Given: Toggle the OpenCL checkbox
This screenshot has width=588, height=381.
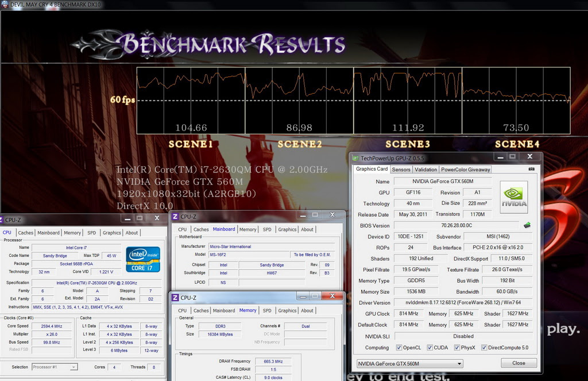Looking at the screenshot, I should coord(399,348).
